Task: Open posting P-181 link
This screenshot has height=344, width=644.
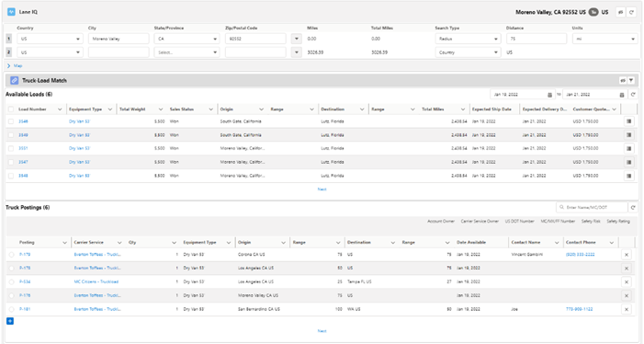Action: click(25, 309)
